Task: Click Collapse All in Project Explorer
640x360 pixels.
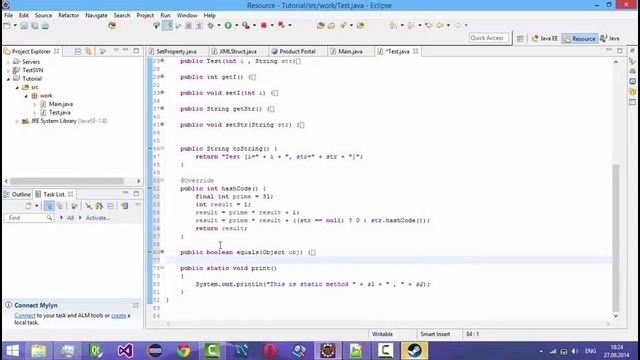Action: point(78,51)
